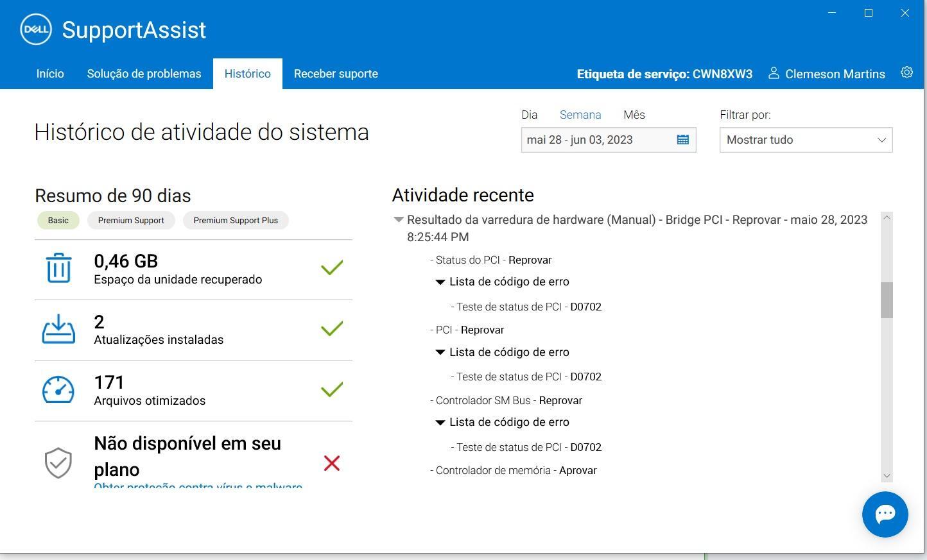Click the green check beside Atualizações instaladas
The image size is (927, 560).
tap(332, 328)
